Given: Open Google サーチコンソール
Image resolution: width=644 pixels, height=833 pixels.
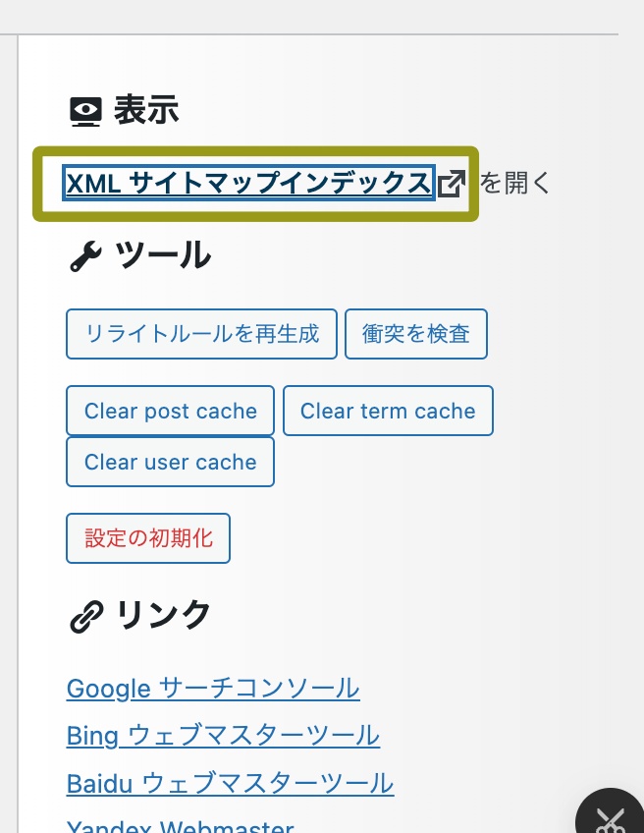Looking at the screenshot, I should pyautogui.click(x=212, y=688).
